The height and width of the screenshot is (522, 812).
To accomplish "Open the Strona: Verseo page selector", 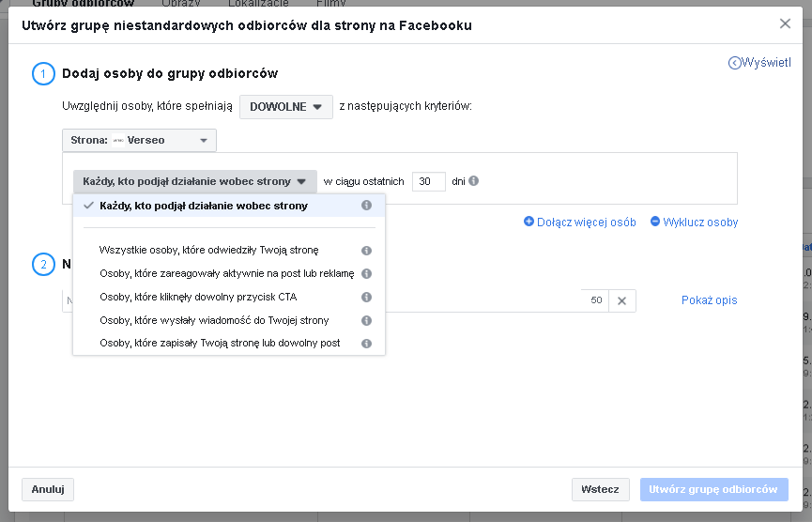I will pos(139,140).
